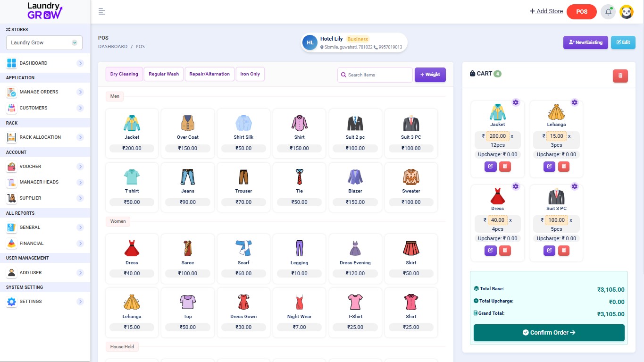The width and height of the screenshot is (644, 362).
Task: Click the Dress price field showing 40.00
Action: coord(497,220)
